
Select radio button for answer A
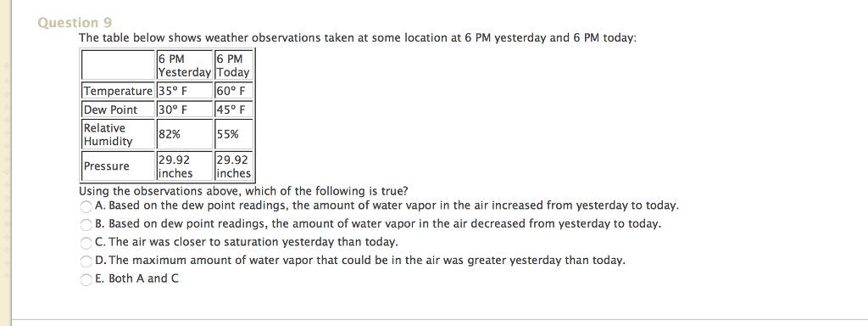click(x=86, y=207)
